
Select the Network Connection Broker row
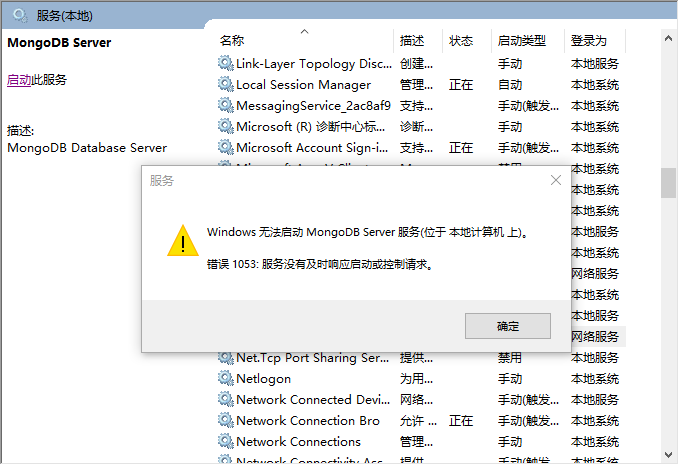point(308,421)
